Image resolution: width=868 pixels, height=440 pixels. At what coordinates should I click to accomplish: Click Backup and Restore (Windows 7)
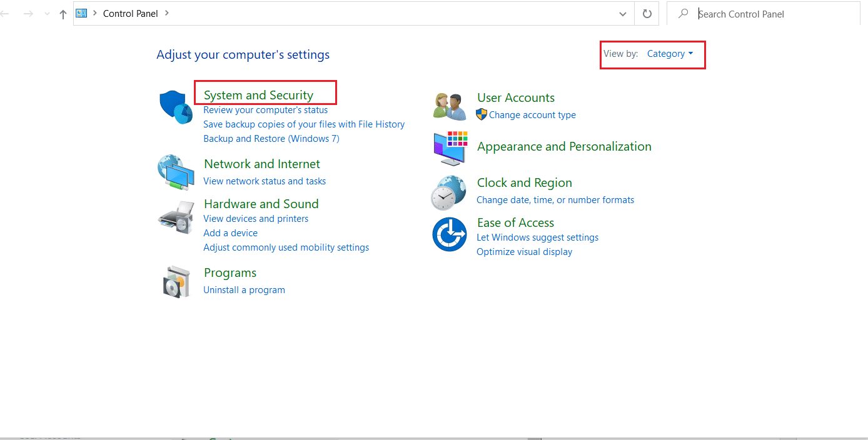[x=271, y=139]
